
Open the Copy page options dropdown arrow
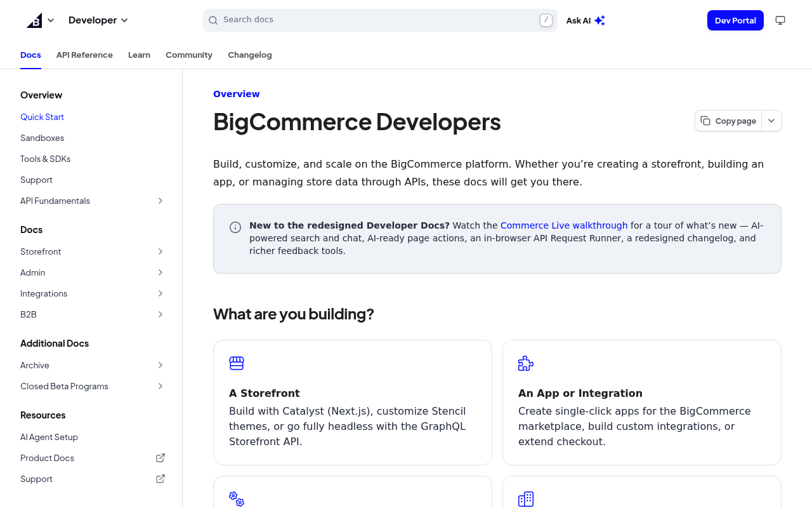(x=771, y=121)
